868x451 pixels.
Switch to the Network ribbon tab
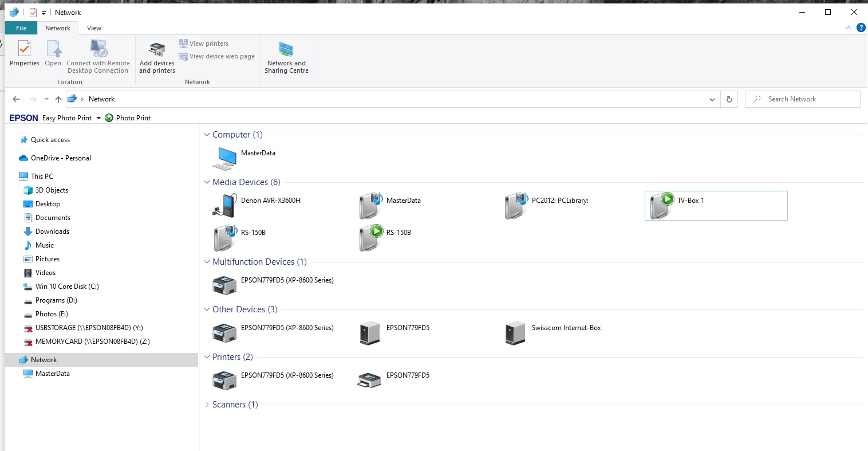coord(58,28)
